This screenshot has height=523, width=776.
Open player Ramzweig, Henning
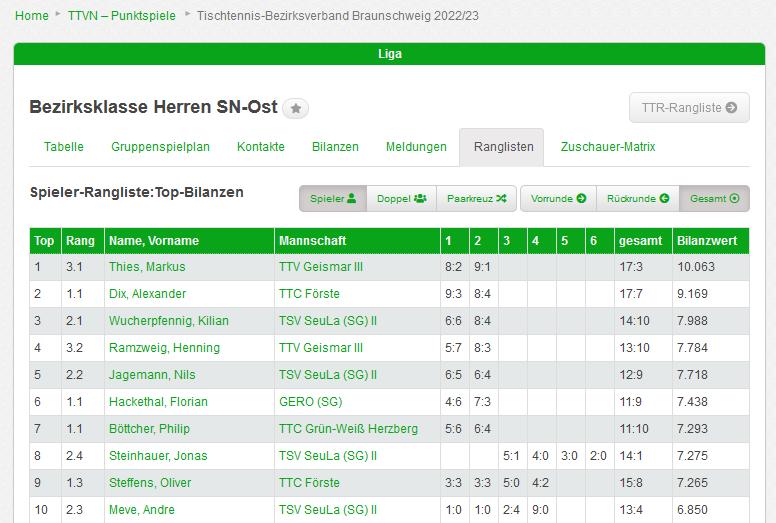tap(164, 348)
